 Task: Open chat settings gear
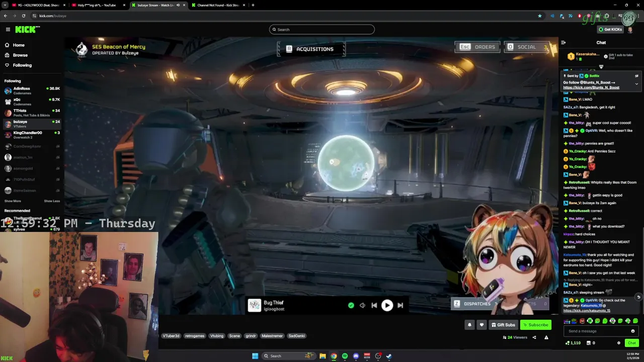[x=619, y=343]
